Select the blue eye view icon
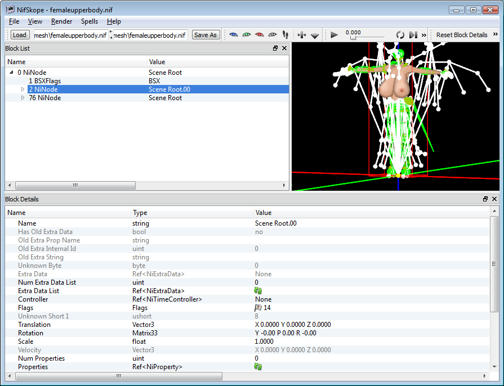This screenshot has height=386, width=504. click(233, 35)
